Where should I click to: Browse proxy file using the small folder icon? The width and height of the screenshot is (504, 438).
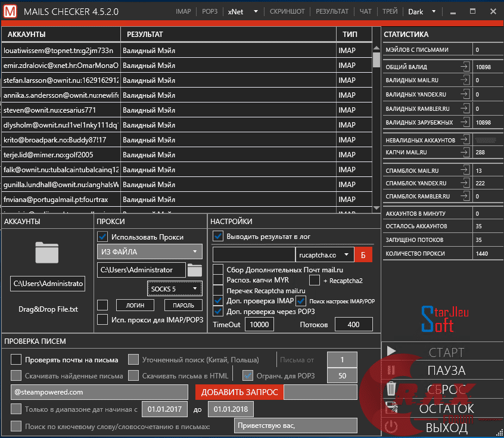coord(195,270)
